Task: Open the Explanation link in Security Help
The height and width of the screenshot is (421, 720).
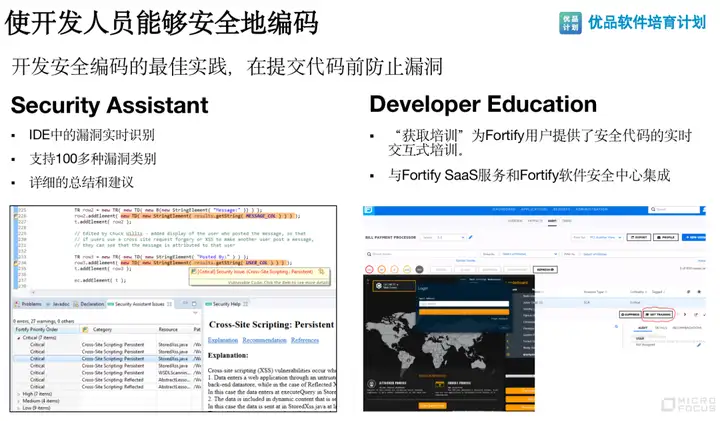Action: pos(223,340)
